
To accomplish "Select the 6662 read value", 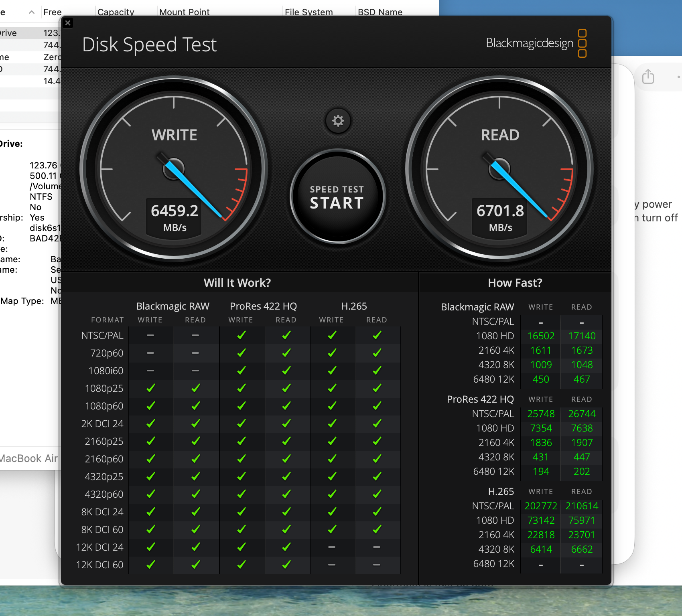I will [582, 549].
